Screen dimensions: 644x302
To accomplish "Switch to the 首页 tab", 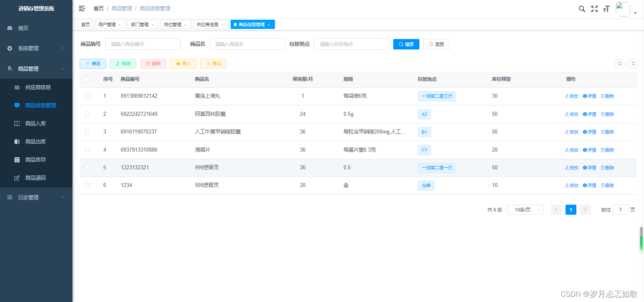I will click(x=86, y=25).
